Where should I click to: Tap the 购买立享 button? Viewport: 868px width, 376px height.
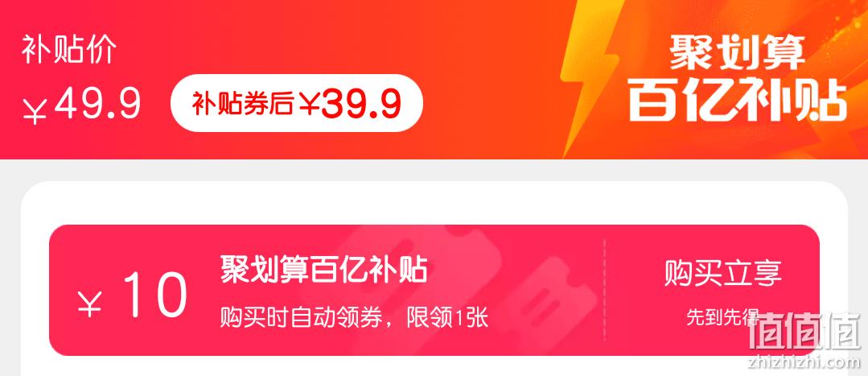point(723,274)
